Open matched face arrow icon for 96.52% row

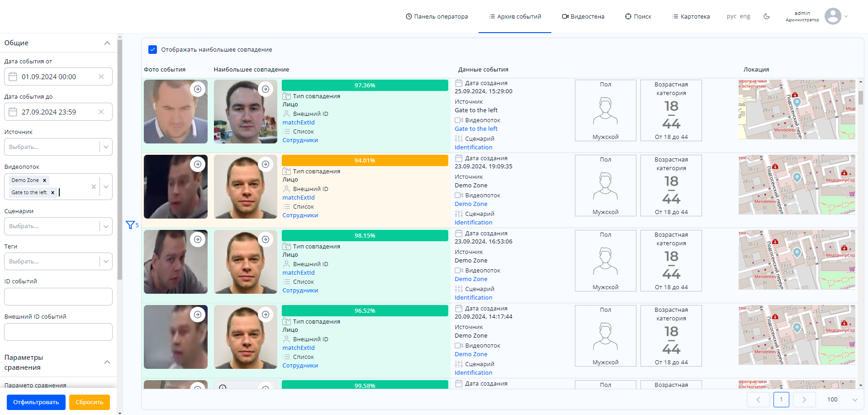coord(266,315)
